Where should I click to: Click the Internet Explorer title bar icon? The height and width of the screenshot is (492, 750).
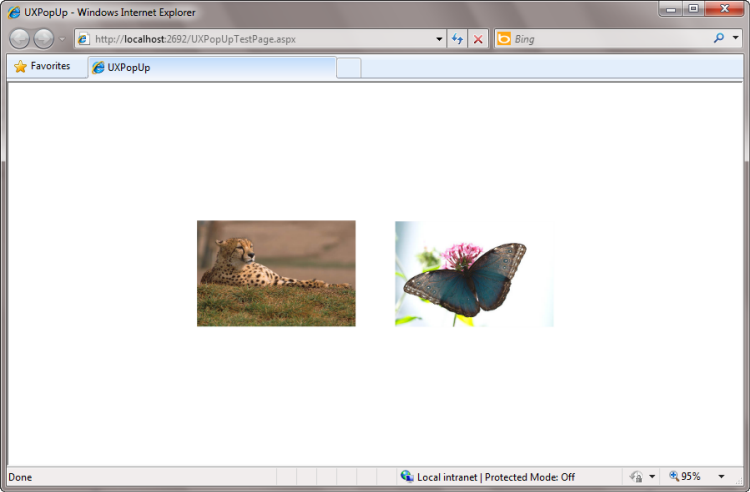(x=14, y=12)
